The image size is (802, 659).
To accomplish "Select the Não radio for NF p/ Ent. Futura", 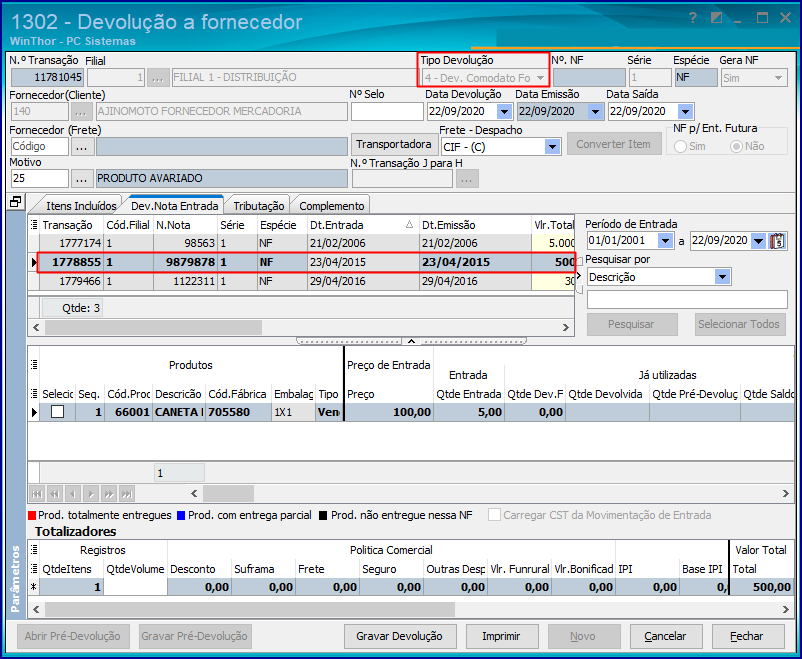I will (x=737, y=146).
